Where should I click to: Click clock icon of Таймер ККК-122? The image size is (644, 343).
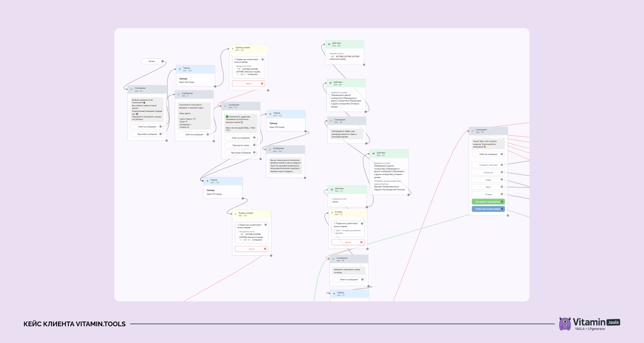tap(270, 114)
